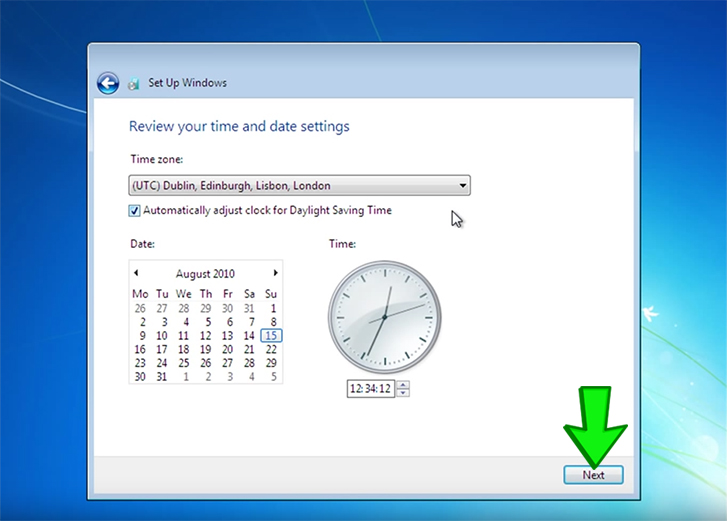This screenshot has height=521, width=727.
Task: Select August 8 in the calendar
Action: pos(274,322)
